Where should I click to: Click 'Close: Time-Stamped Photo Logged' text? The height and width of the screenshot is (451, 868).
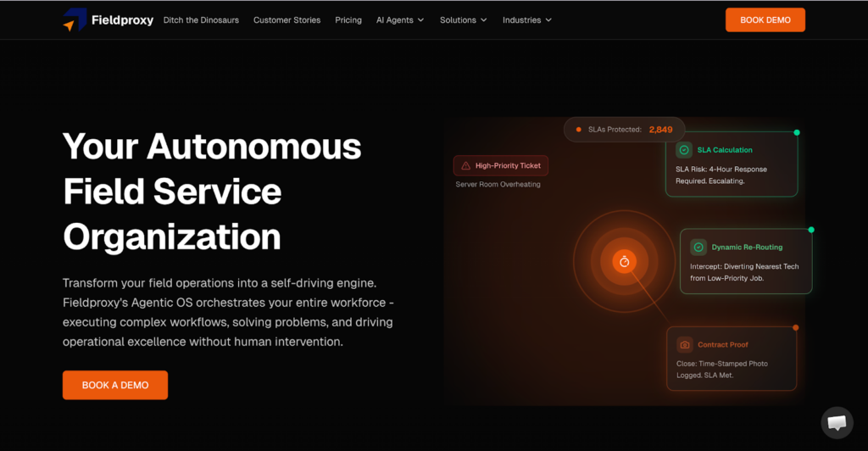722,369
